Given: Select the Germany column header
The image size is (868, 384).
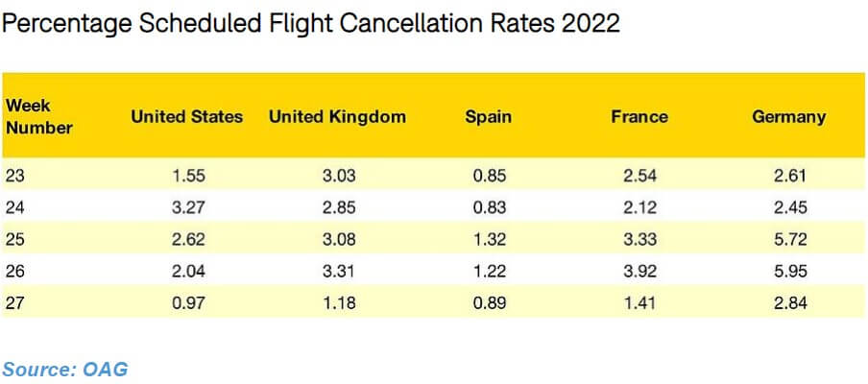Looking at the screenshot, I should click(x=788, y=117).
